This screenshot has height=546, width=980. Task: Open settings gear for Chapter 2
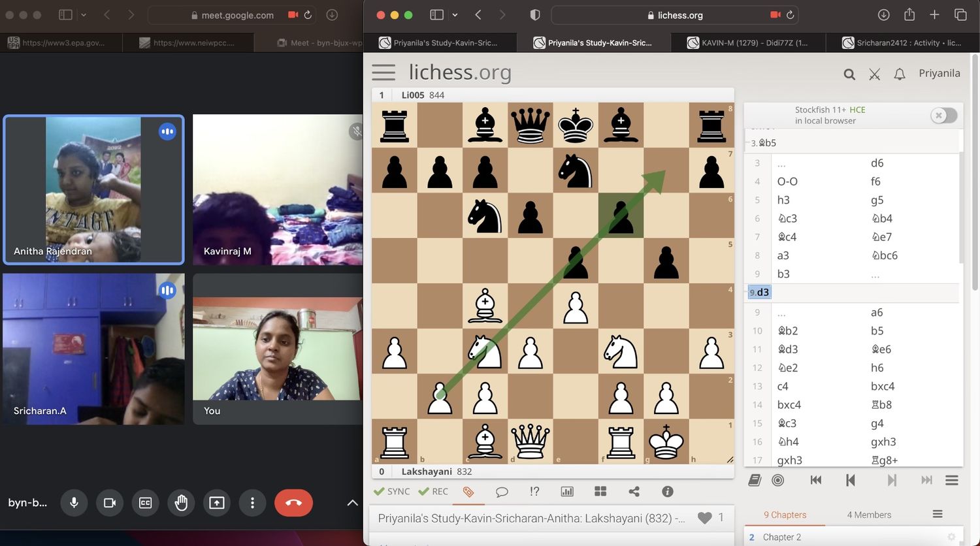tap(951, 537)
